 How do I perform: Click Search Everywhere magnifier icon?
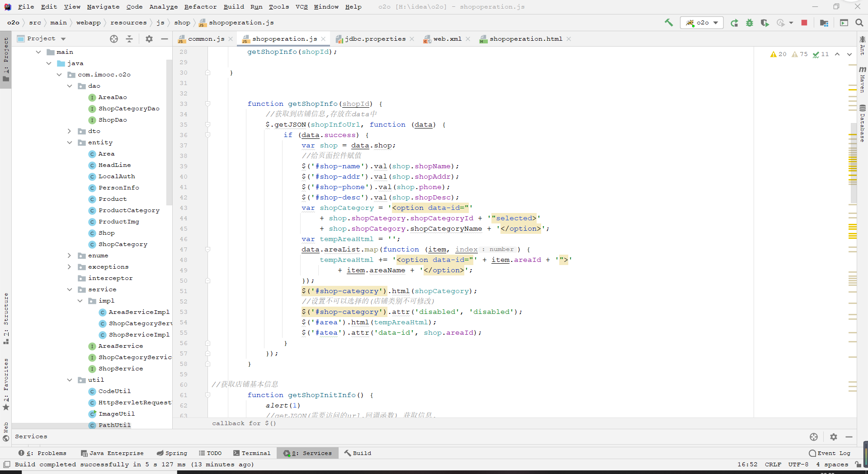tap(859, 23)
